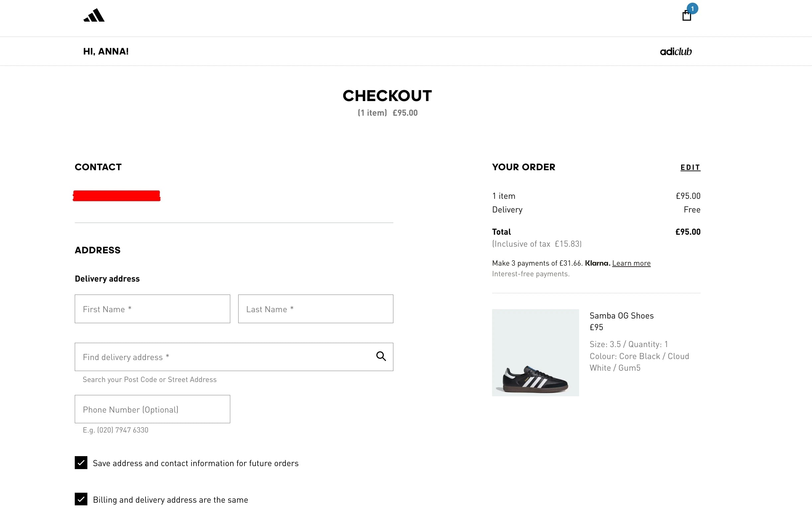Image resolution: width=812 pixels, height=508 pixels.
Task: Click the Phone Number optional field
Action: point(152,409)
